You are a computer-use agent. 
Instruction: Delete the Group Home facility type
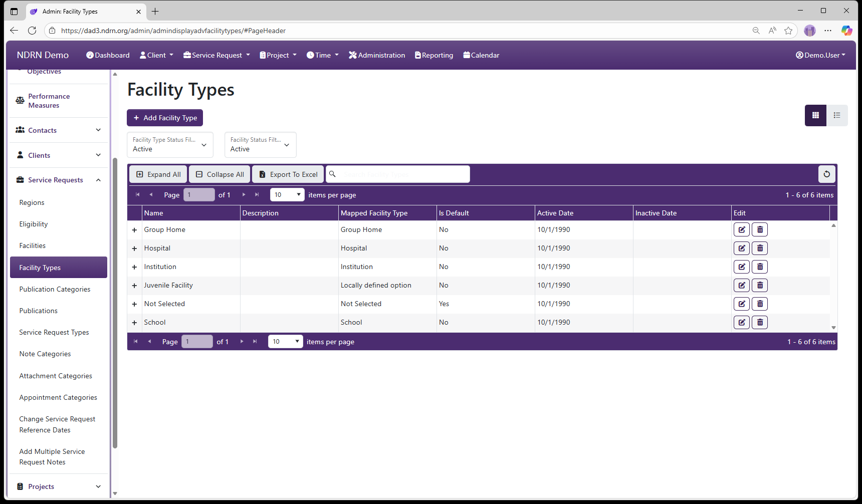[x=760, y=229]
